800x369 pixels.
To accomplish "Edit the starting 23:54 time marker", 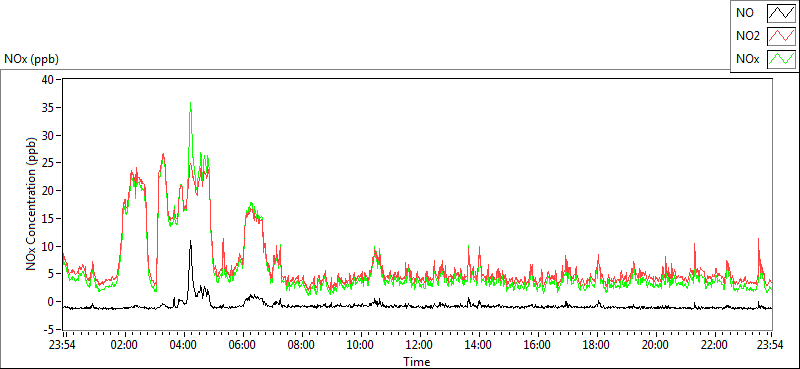I will tap(62, 345).
